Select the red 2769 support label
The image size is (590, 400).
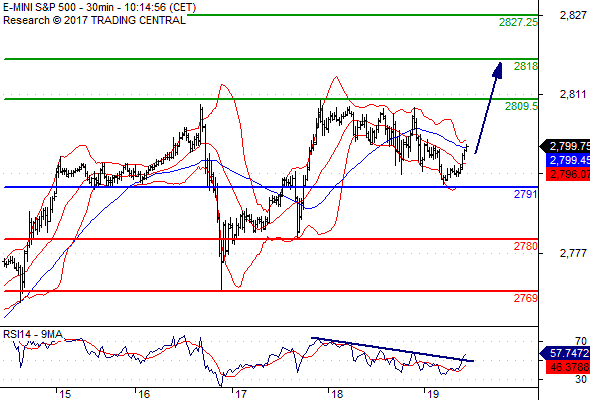[526, 298]
